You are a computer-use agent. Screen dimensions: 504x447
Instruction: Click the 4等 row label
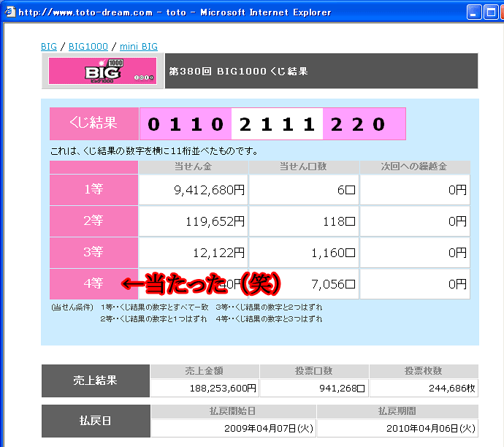(93, 283)
